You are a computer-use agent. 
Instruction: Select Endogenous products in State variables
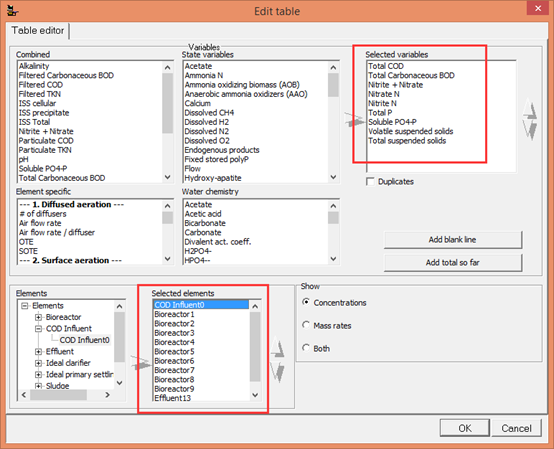(x=222, y=150)
